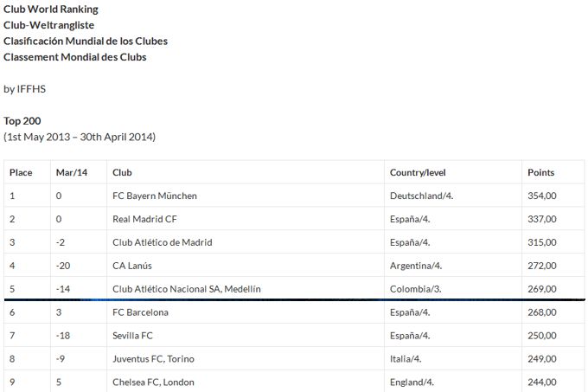This screenshot has width=588, height=392.
Task: Click the Country/level column header
Action: (x=418, y=172)
